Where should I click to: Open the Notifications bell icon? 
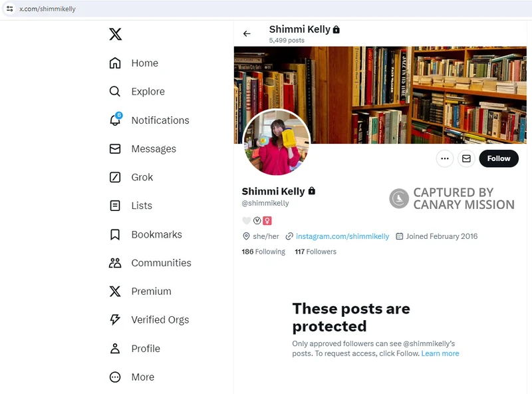(x=115, y=120)
